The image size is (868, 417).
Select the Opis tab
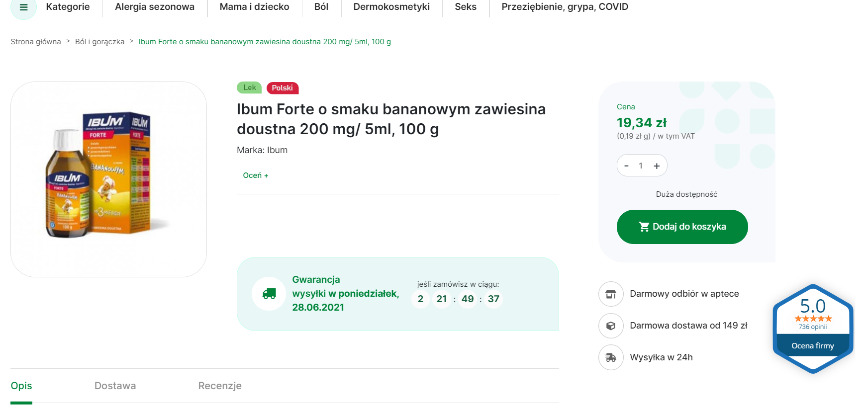[21, 386]
